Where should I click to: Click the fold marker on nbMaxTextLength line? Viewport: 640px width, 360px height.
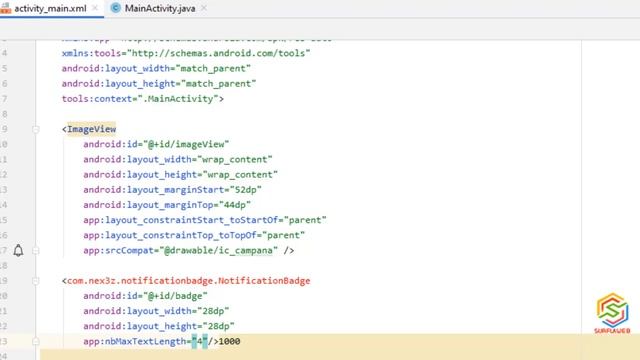pyautogui.click(x=36, y=341)
